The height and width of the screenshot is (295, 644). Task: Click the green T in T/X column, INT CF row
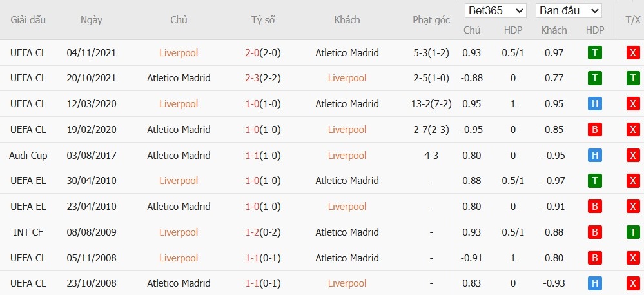point(633,232)
